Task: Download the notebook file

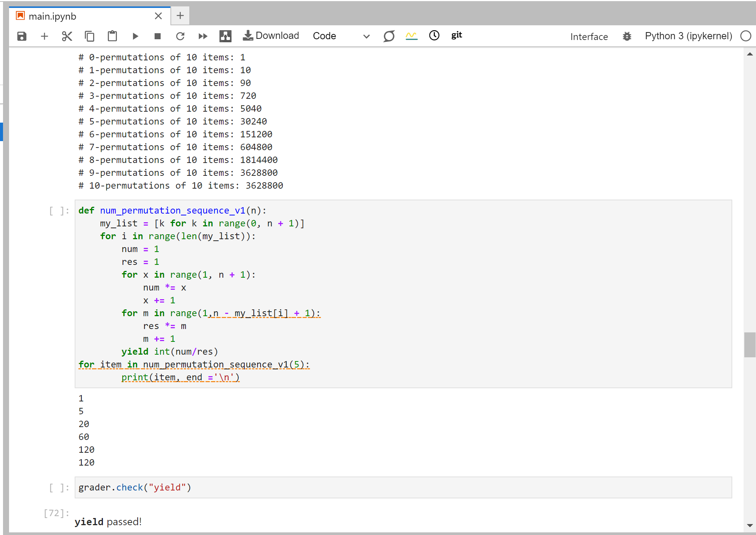Action: coord(271,36)
